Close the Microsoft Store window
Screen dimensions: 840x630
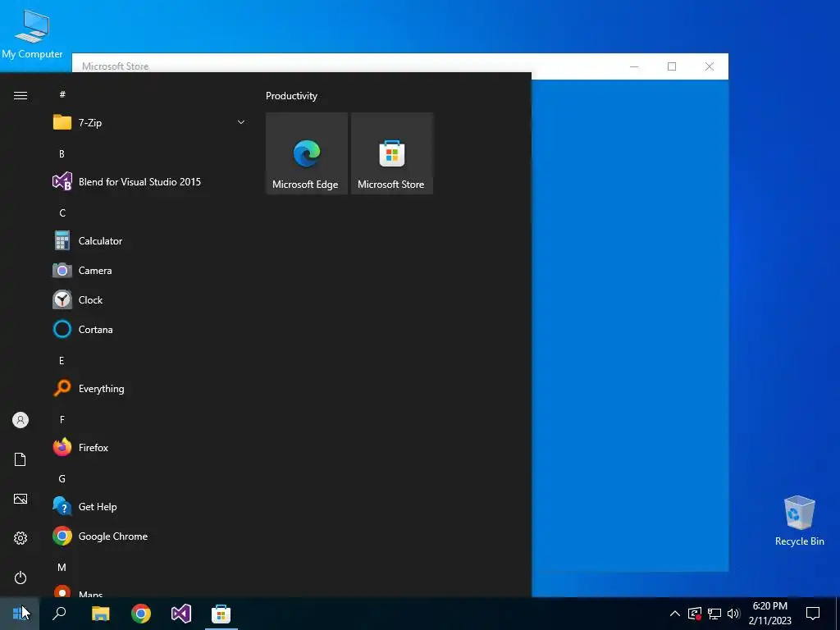click(x=710, y=66)
